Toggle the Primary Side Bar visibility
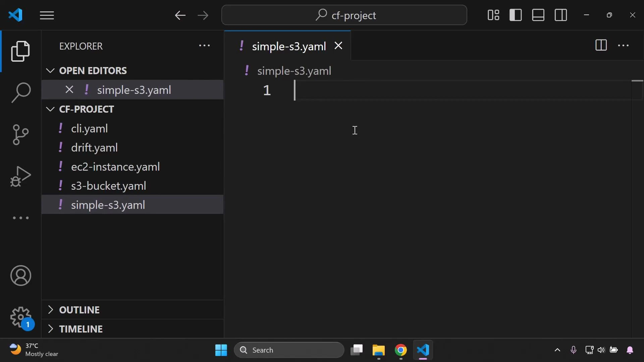Screen dimensions: 644x362 pyautogui.click(x=516, y=15)
